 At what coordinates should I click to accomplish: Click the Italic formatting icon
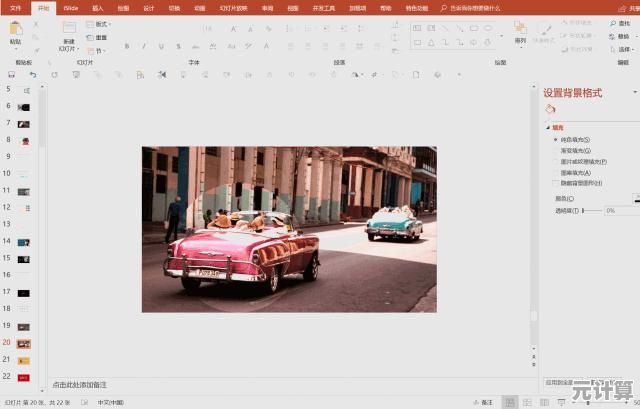click(142, 46)
